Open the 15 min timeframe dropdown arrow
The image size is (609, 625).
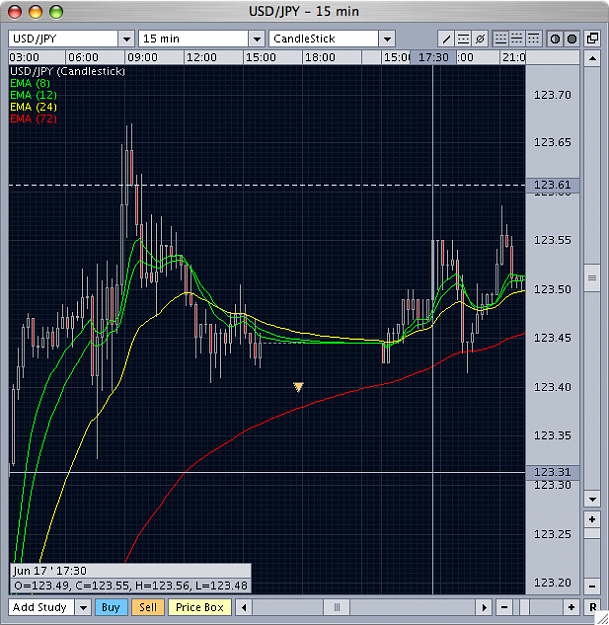tap(257, 39)
